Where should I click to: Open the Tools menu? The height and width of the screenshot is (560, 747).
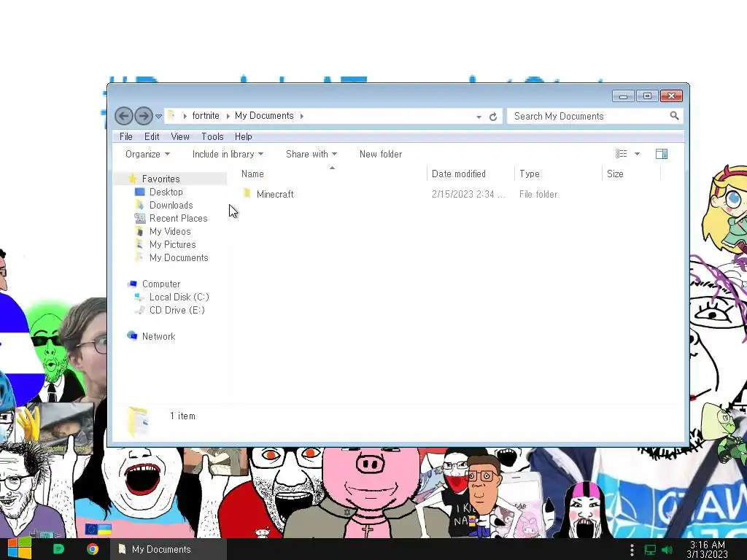[212, 136]
